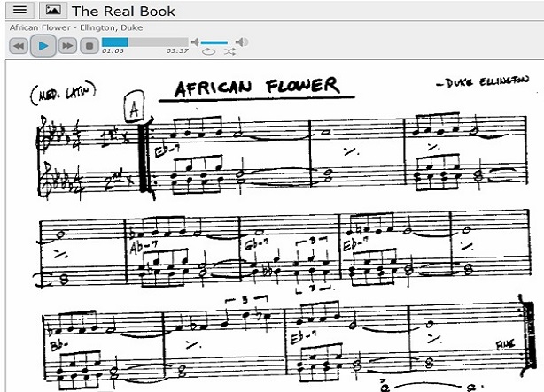Open the hamburger menu
The height and width of the screenshot is (392, 544).
[19, 11]
